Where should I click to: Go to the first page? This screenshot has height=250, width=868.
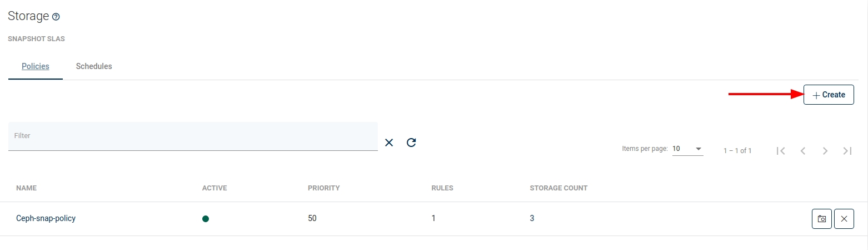tap(781, 150)
